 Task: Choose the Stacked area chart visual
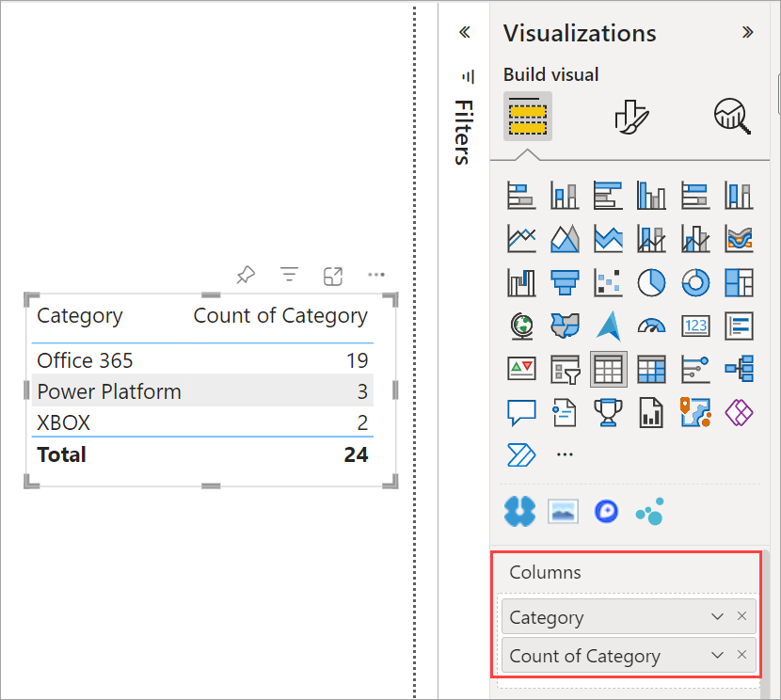tap(608, 238)
